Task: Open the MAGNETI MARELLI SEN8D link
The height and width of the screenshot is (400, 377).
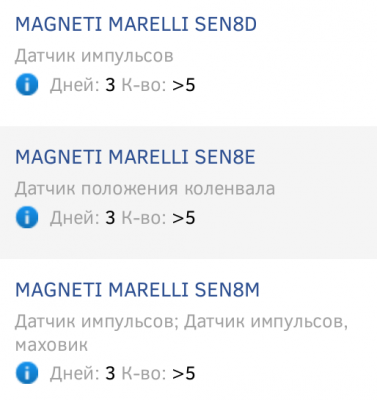Action: point(136,24)
